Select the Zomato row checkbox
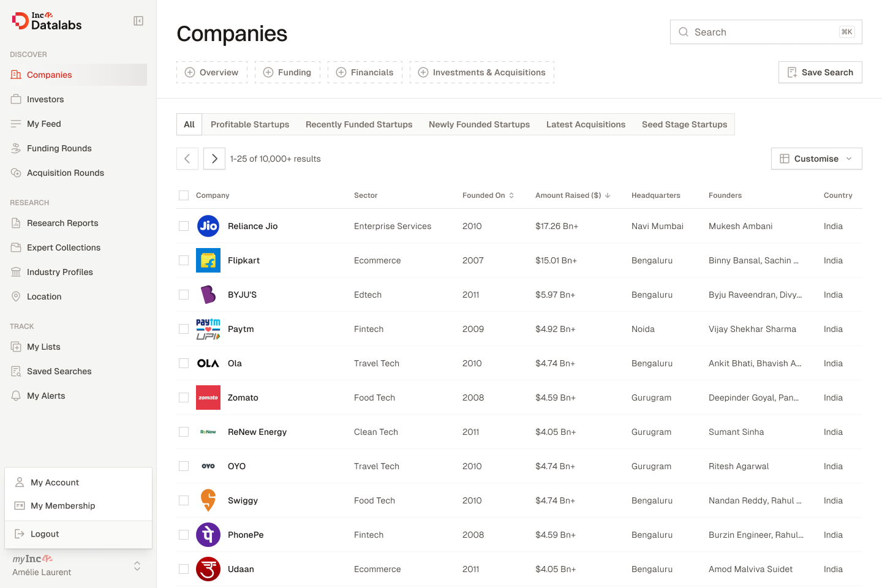 coord(184,398)
